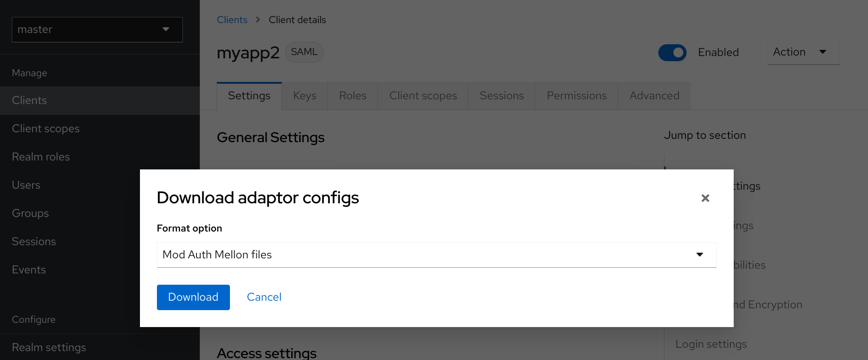
Task: Select Users from the sidebar
Action: click(x=26, y=184)
